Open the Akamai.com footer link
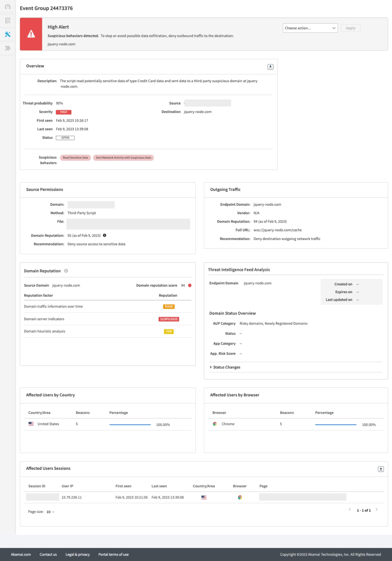Viewport: 392px width, 561px height. coord(21,554)
